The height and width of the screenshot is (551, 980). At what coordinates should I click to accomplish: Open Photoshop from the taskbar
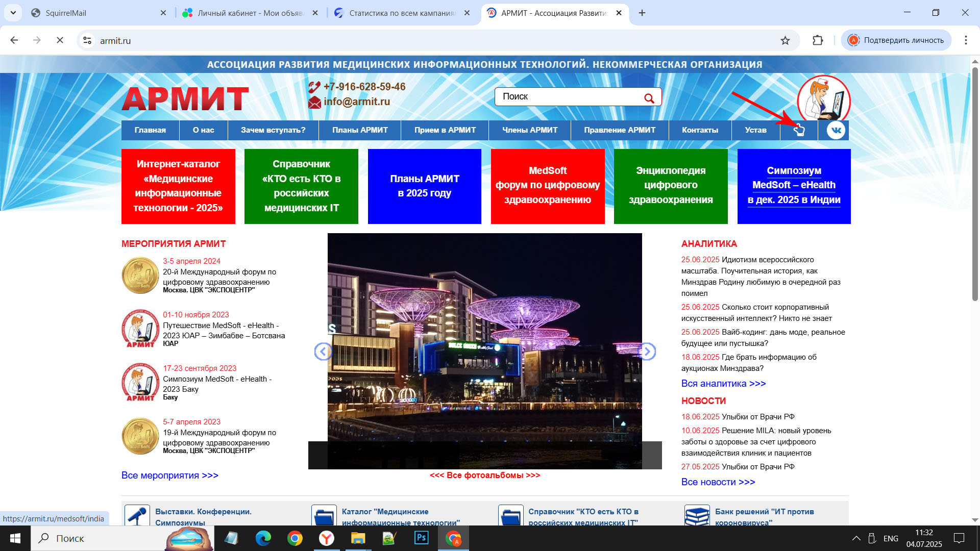click(422, 538)
